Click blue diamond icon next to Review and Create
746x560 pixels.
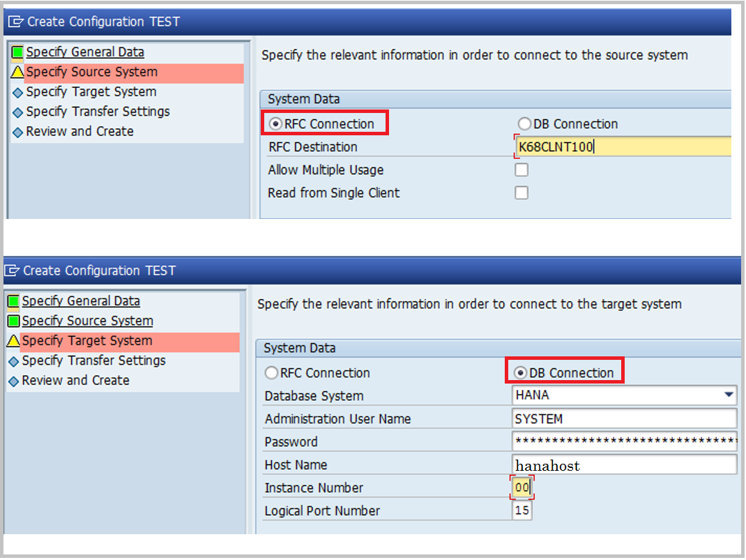pos(16,131)
